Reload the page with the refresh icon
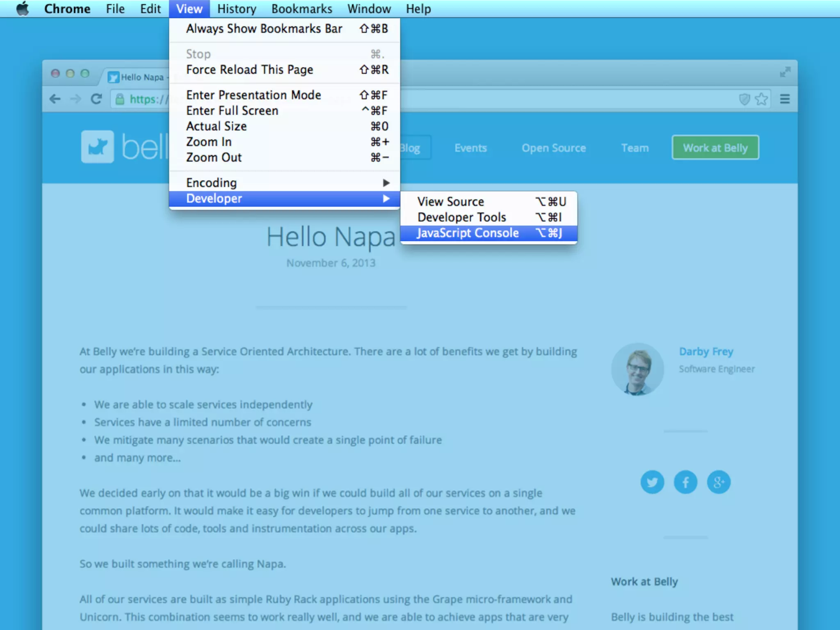This screenshot has width=840, height=630. click(96, 99)
